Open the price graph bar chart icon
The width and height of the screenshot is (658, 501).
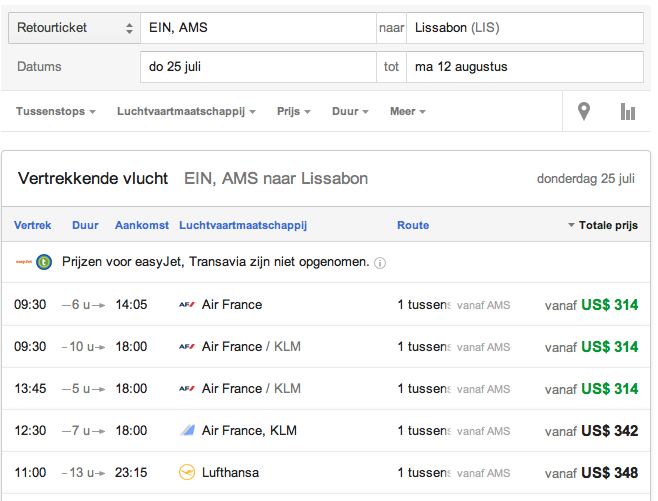628,112
